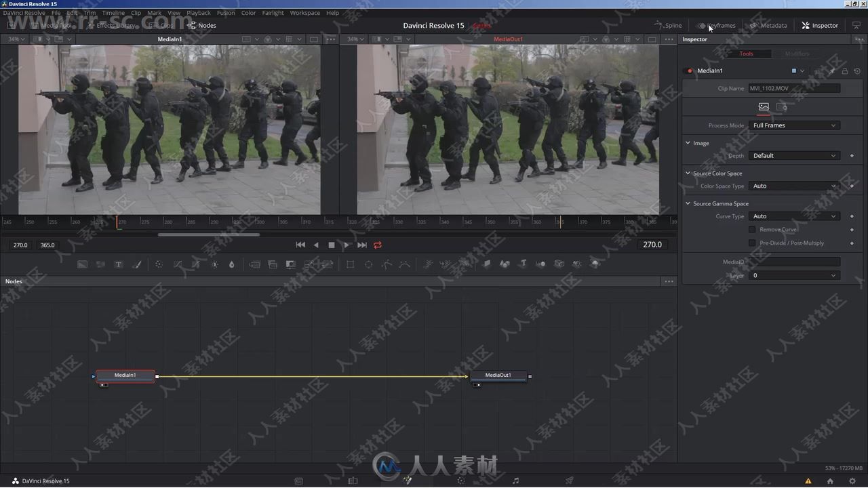868x488 pixels.
Task: Toggle keyframe diamond for Remove Curve
Action: click(x=852, y=230)
